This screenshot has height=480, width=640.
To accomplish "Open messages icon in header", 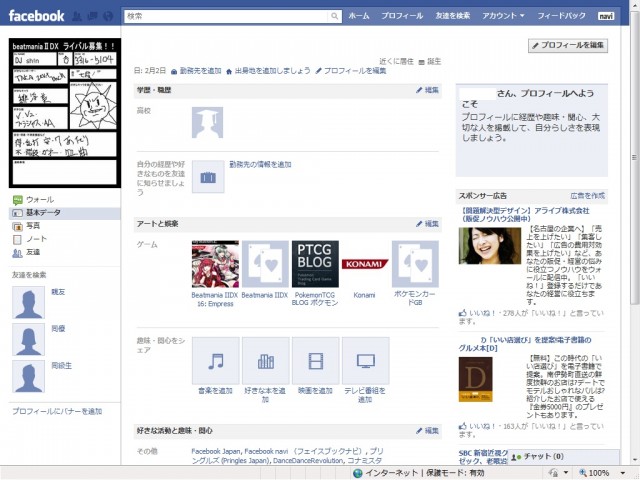I will pyautogui.click(x=93, y=16).
